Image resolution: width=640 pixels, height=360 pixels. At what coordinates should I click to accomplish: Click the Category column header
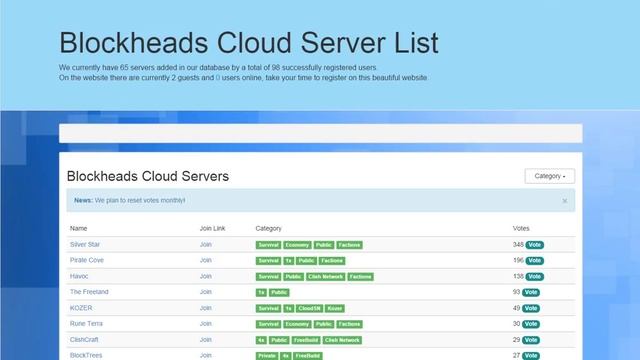point(269,229)
